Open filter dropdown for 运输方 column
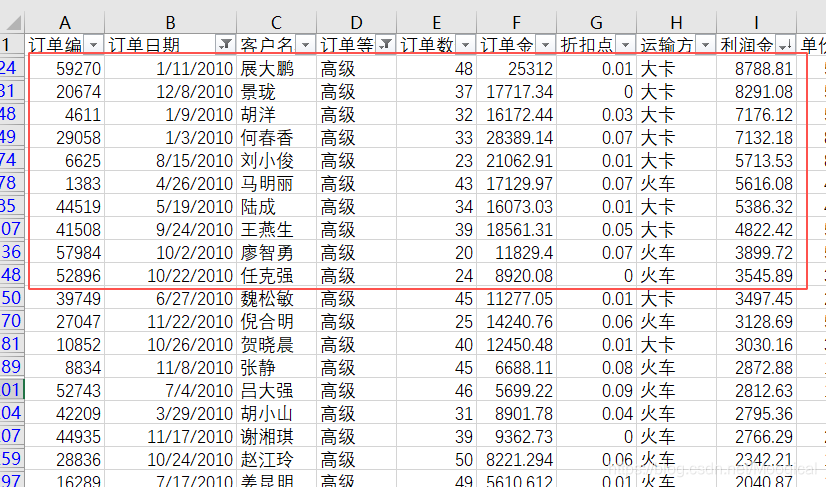 coord(705,45)
